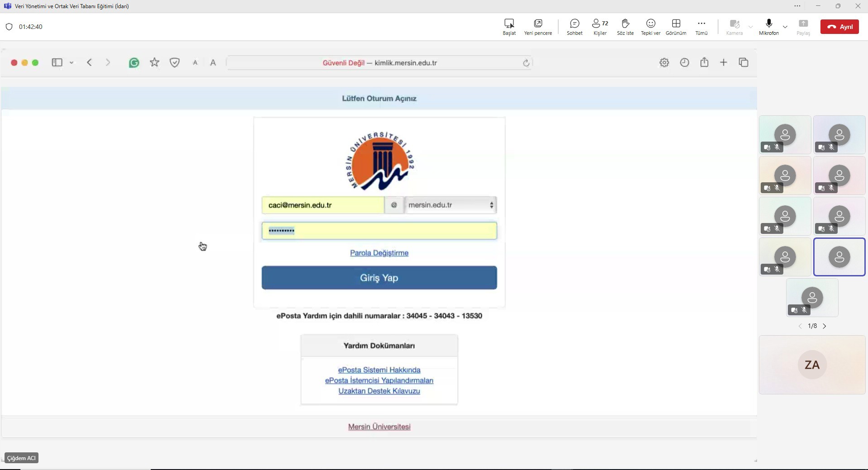The image size is (868, 470).
Task: Expand microphone options arrow next to Mikrofon
Action: click(785, 27)
